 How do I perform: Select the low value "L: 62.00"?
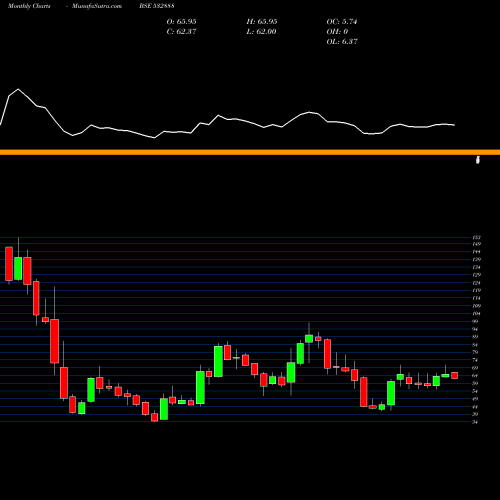coord(261,31)
